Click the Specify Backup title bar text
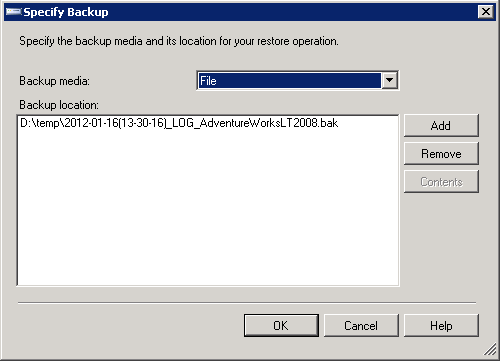 (x=66, y=12)
